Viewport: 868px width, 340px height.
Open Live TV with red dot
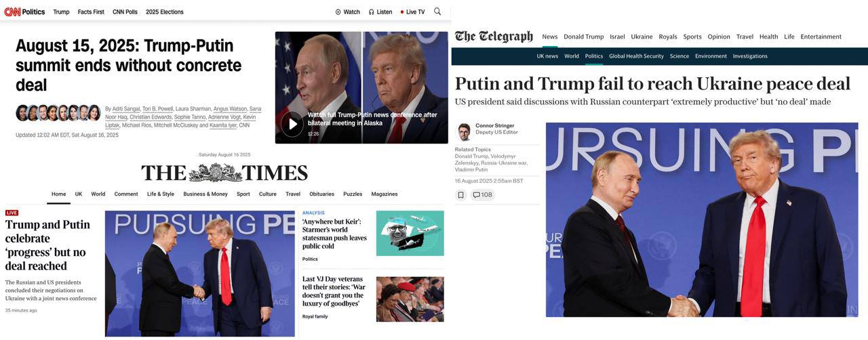point(412,12)
